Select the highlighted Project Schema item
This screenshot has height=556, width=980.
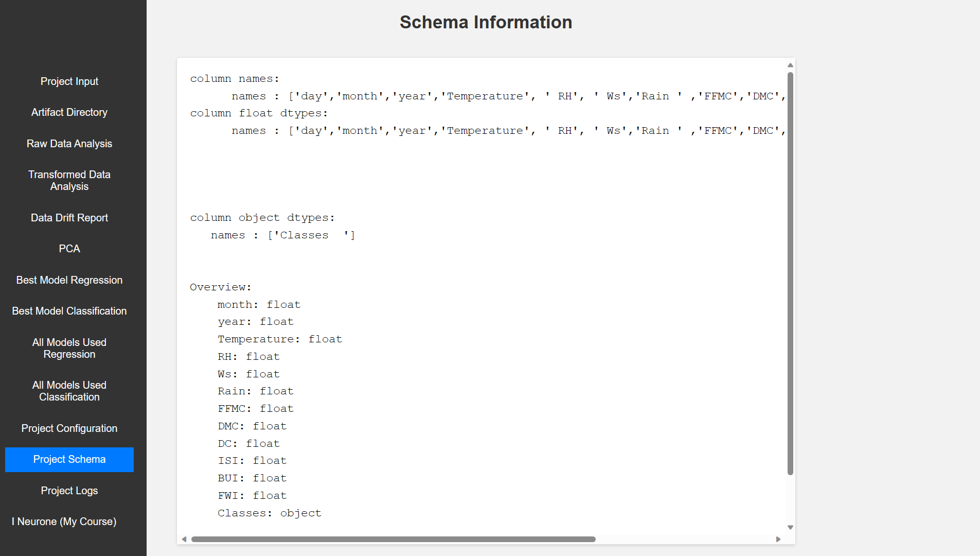[x=69, y=459]
